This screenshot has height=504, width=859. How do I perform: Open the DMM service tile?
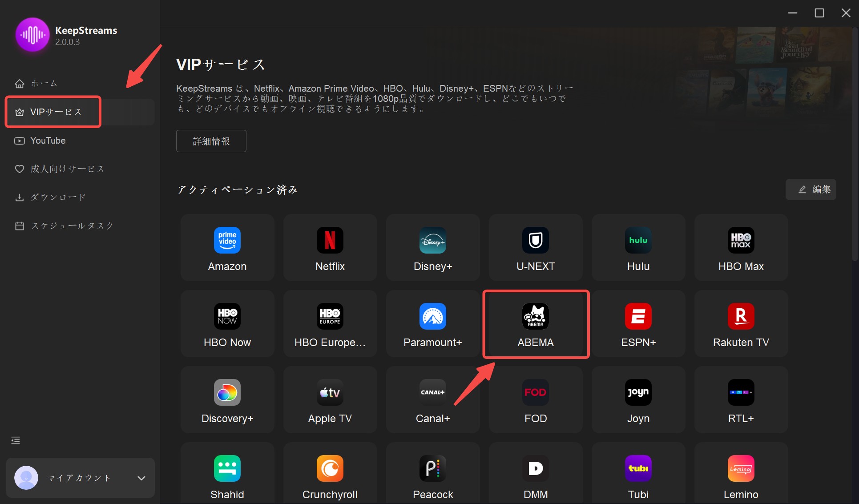coord(536,473)
